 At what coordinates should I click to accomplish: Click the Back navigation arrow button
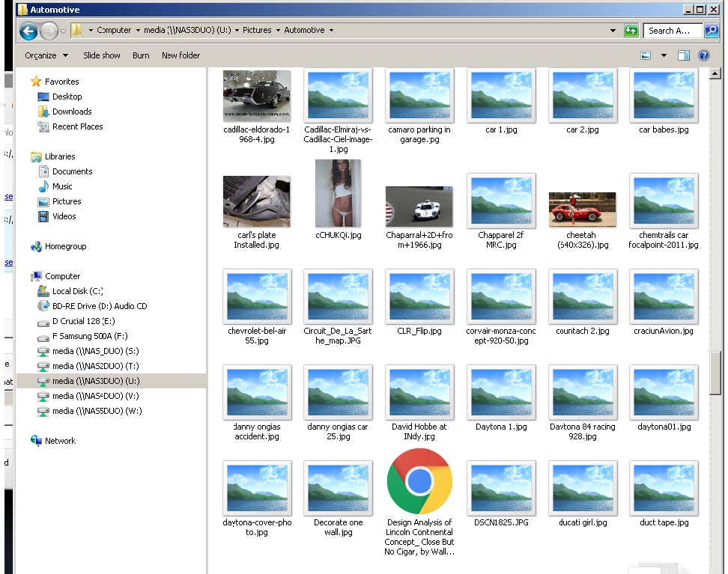pos(28,31)
